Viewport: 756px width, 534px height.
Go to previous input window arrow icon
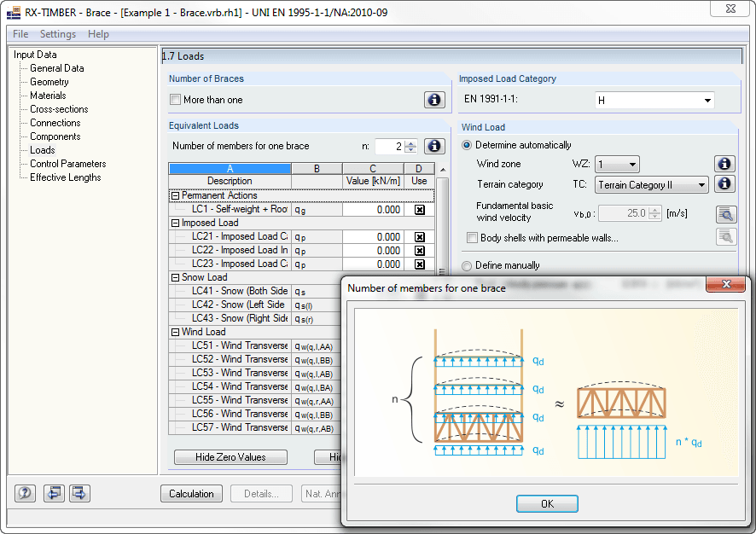coord(53,493)
